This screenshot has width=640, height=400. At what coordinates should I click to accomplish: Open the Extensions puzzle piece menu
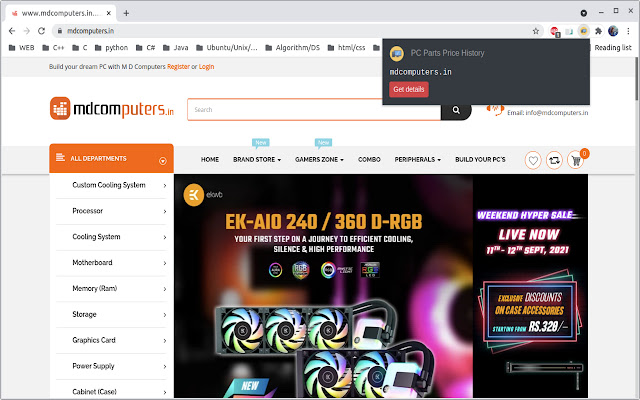point(598,31)
